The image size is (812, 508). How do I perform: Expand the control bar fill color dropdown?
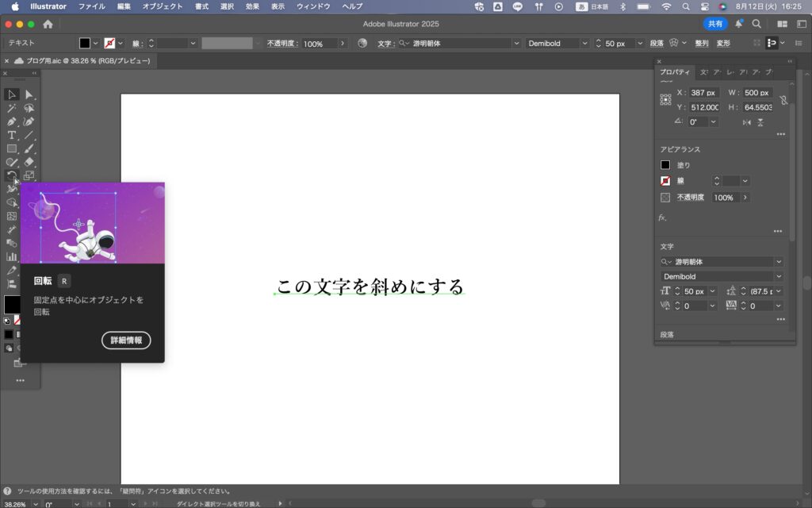(95, 43)
